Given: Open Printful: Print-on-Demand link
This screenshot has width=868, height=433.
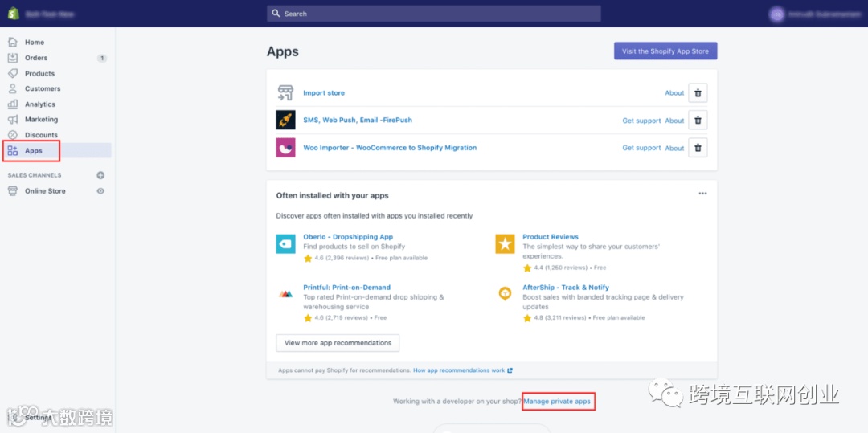Looking at the screenshot, I should click(x=346, y=288).
